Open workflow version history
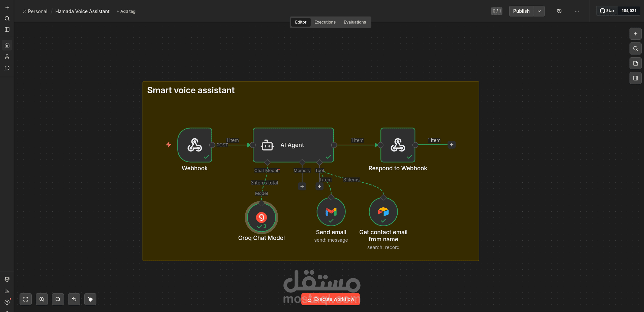 click(559, 11)
